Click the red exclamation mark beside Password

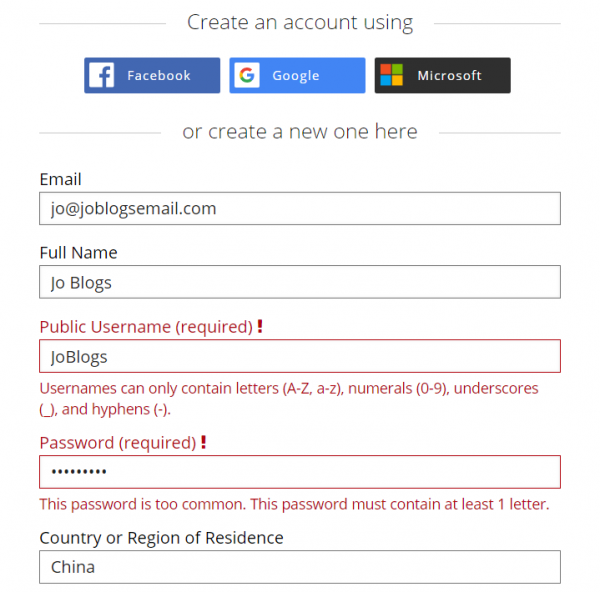pos(204,443)
